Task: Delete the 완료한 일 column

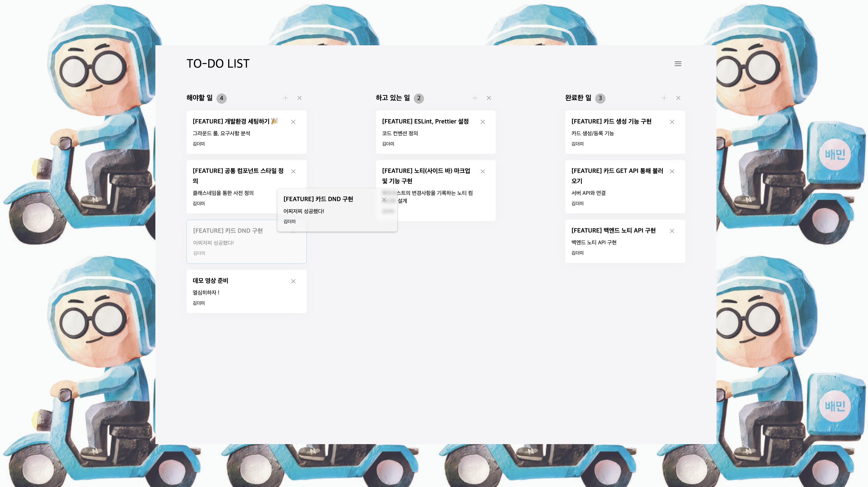Action: [x=678, y=98]
